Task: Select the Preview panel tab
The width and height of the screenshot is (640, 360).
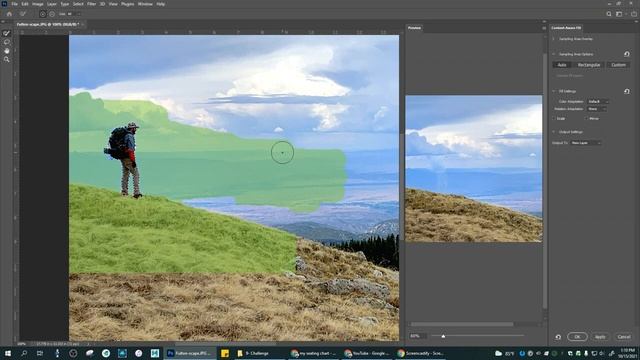Action: coord(414,28)
